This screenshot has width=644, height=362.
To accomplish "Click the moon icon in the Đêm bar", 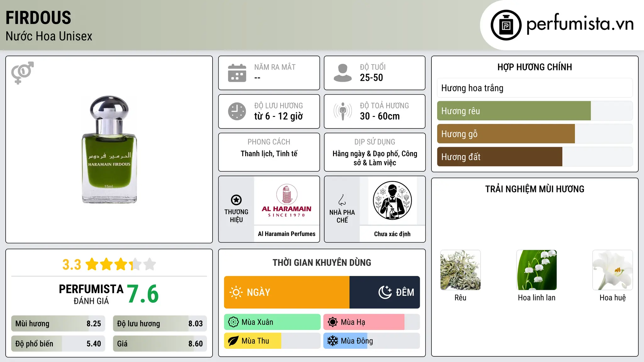I will (385, 292).
